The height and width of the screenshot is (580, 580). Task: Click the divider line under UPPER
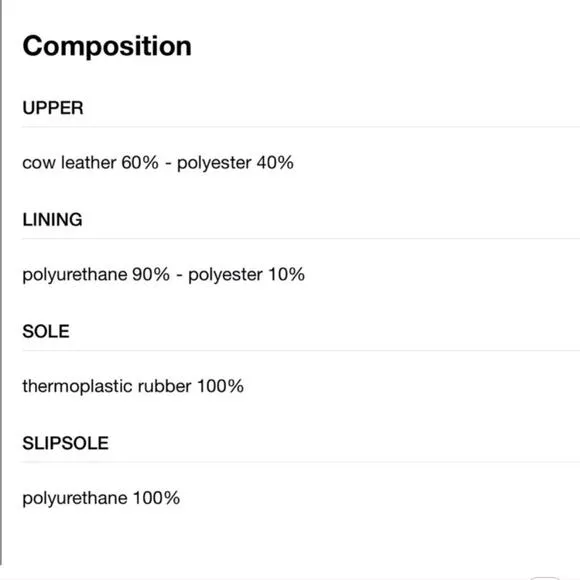[301, 127]
